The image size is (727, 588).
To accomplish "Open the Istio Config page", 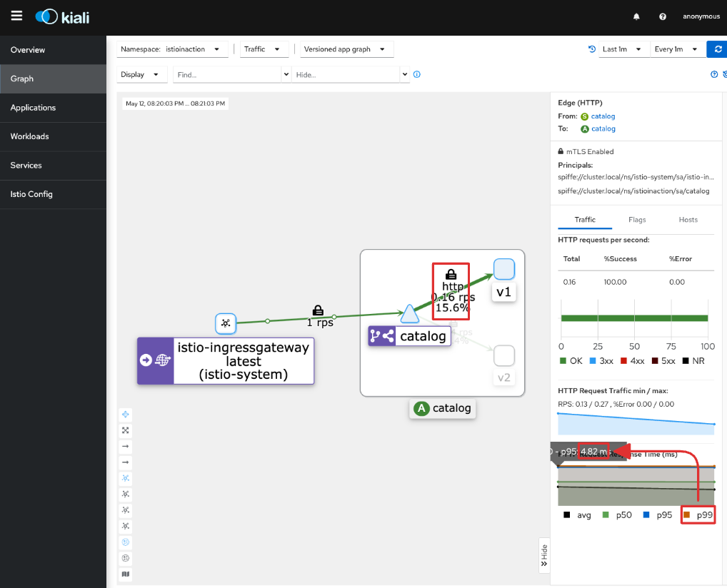I will pos(54,194).
